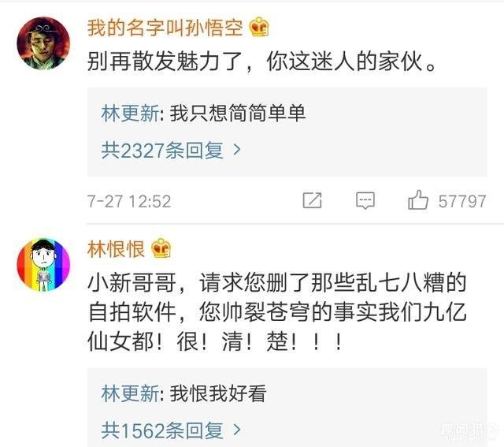Select the reply text 我恨我好看
Image resolution: width=504 pixels, height=447 pixels.
(x=218, y=393)
